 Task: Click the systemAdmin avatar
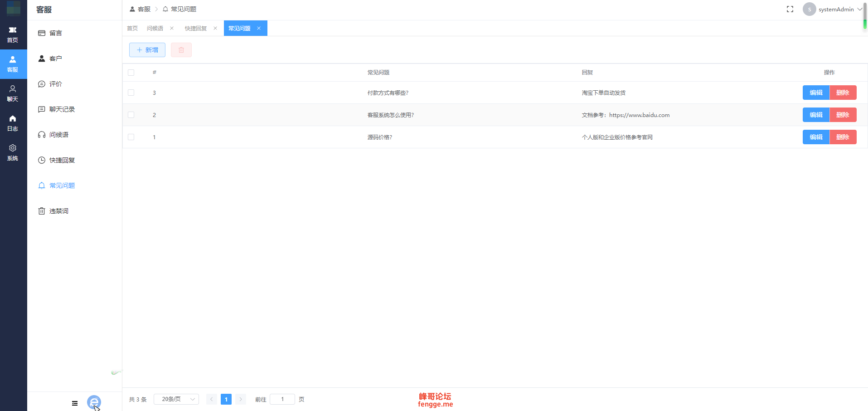tap(810, 9)
